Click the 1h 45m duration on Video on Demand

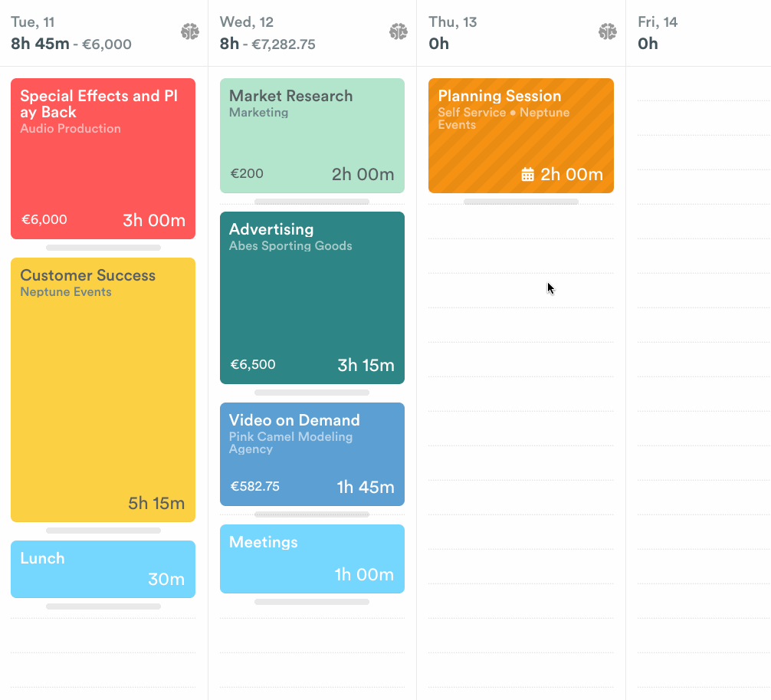click(366, 488)
